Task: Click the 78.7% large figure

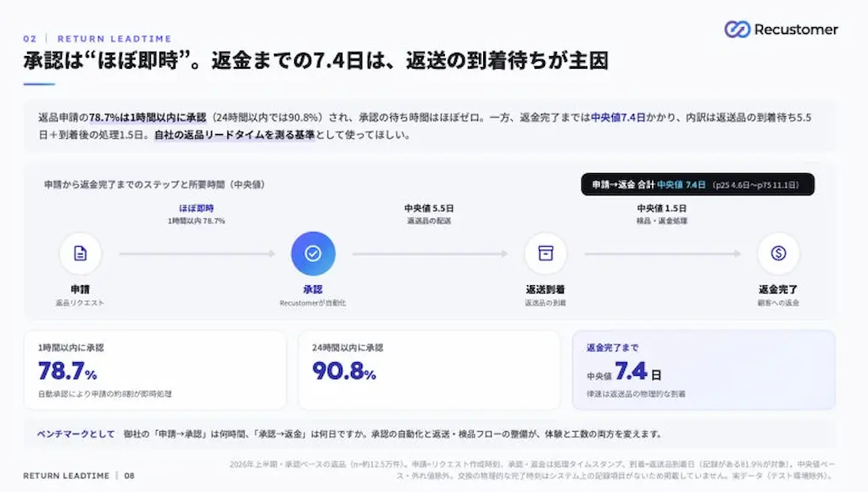Action: coord(68,371)
